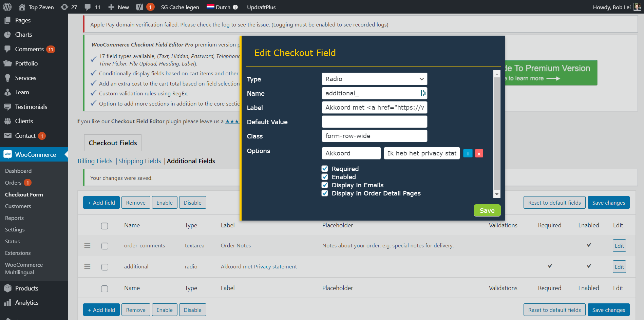Click into the Class input field

point(374,136)
